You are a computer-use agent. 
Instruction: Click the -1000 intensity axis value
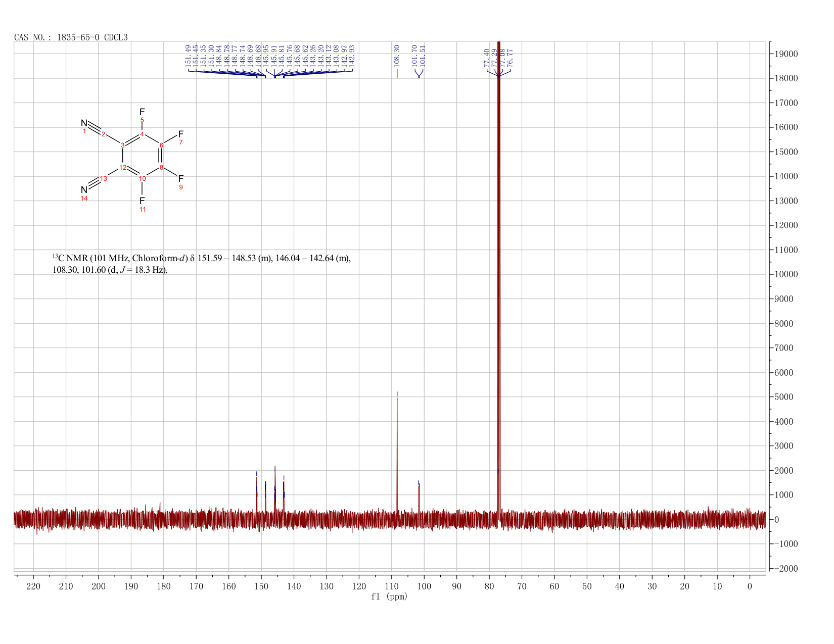coord(785,544)
